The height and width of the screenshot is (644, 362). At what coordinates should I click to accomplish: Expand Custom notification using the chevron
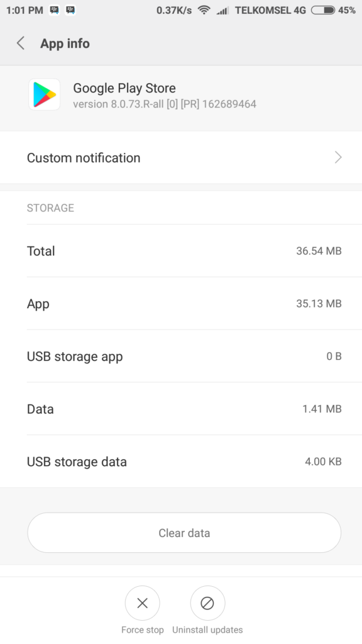click(338, 157)
